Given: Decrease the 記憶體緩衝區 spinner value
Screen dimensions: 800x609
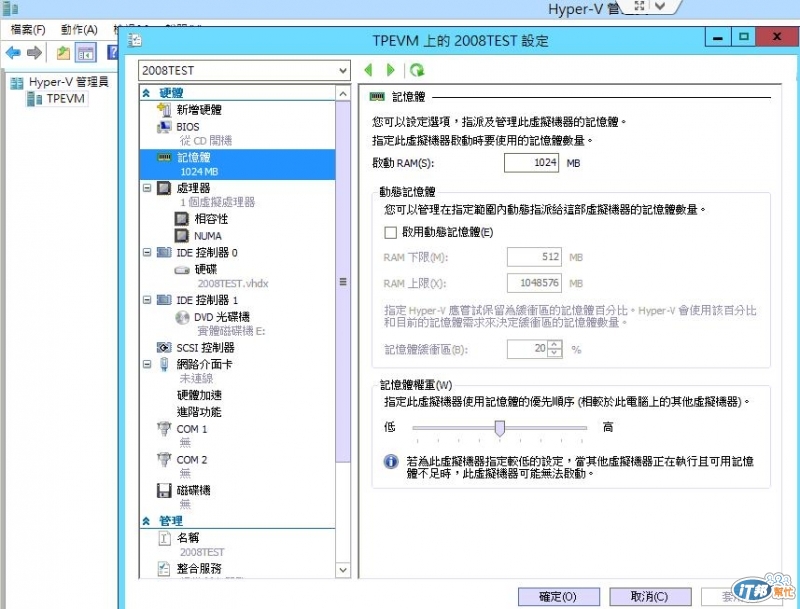Looking at the screenshot, I should coord(555,353).
